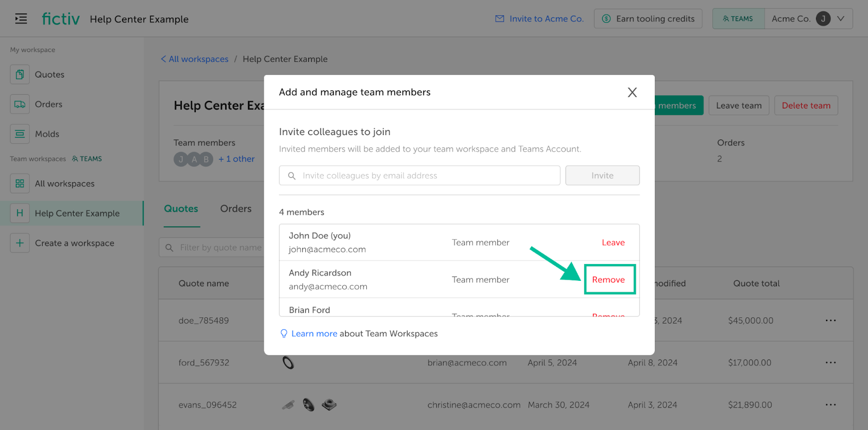
Task: Open the Orders truck icon in sidebar
Action: point(20,104)
